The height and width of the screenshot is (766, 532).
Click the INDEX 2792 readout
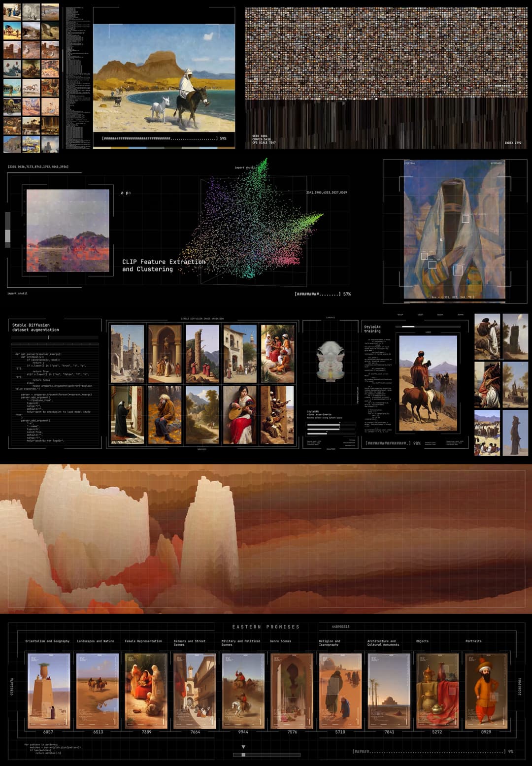[x=513, y=143]
